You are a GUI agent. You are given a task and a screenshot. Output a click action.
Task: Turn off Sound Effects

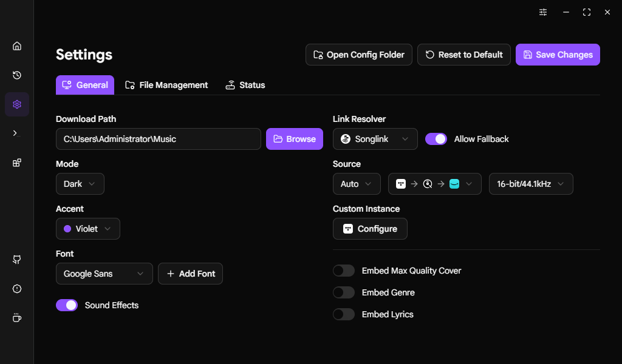[67, 305]
